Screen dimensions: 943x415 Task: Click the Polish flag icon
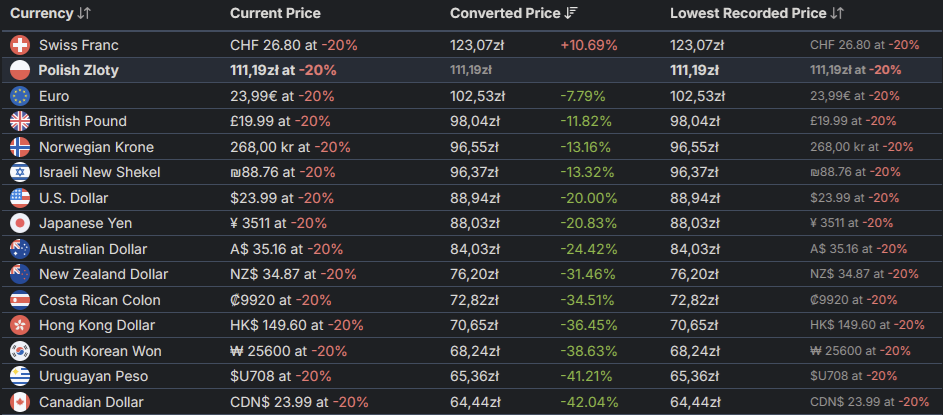[x=20, y=70]
